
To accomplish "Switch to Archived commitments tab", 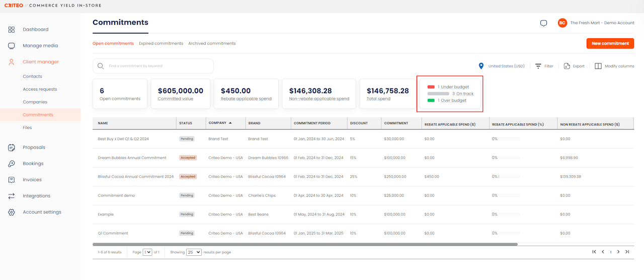I will (x=212, y=43).
